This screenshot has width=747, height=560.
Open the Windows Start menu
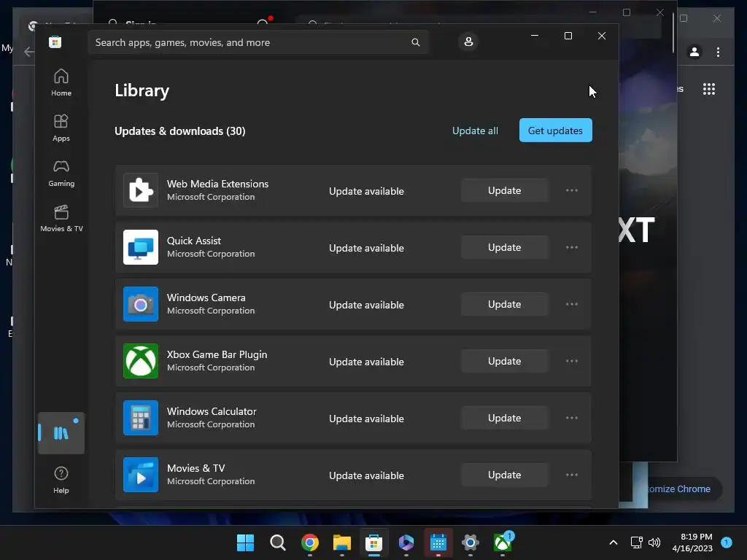click(x=245, y=542)
